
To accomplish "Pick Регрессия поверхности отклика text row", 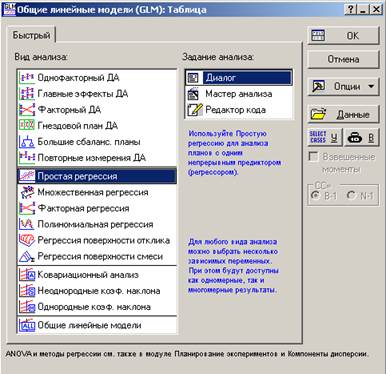I will click(x=104, y=240).
